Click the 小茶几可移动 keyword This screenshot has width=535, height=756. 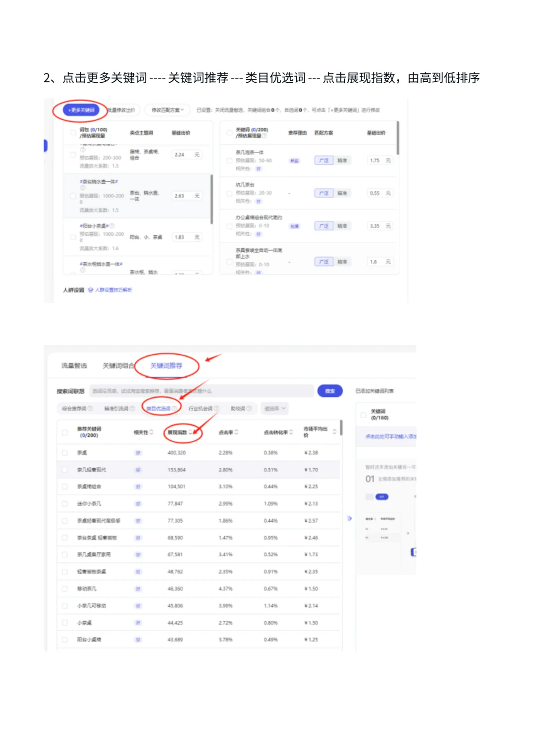pos(91,606)
